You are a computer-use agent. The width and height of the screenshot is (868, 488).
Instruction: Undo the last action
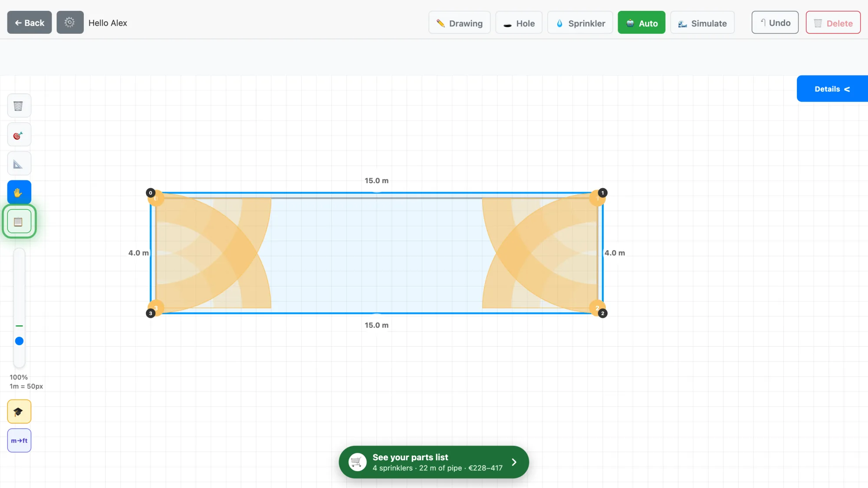[x=775, y=23]
